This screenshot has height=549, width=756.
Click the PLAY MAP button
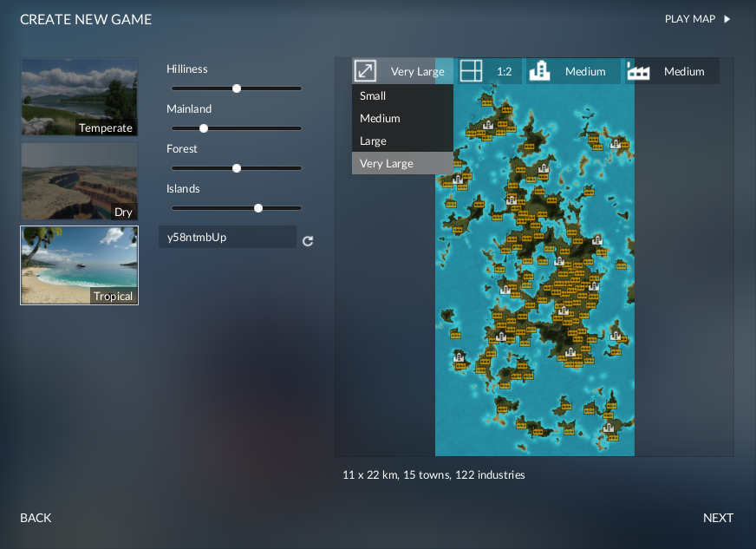click(698, 19)
